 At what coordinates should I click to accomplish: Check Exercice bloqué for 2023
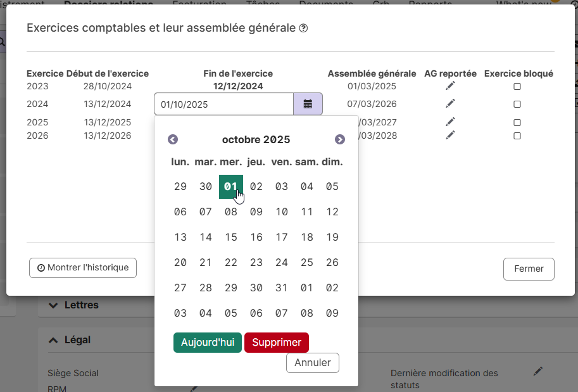(517, 86)
